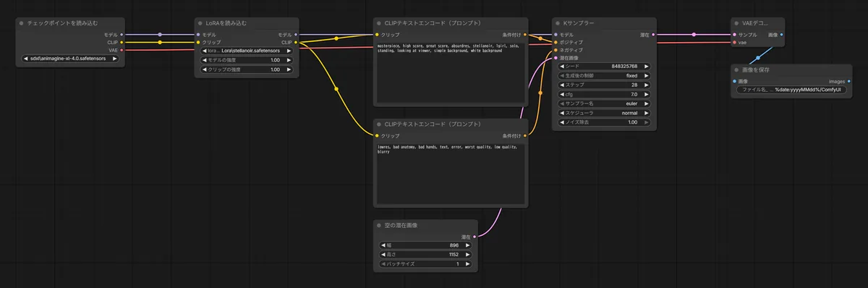Click the 条件付け output socket of positive prompt node
The image size is (868, 288).
click(x=525, y=34)
